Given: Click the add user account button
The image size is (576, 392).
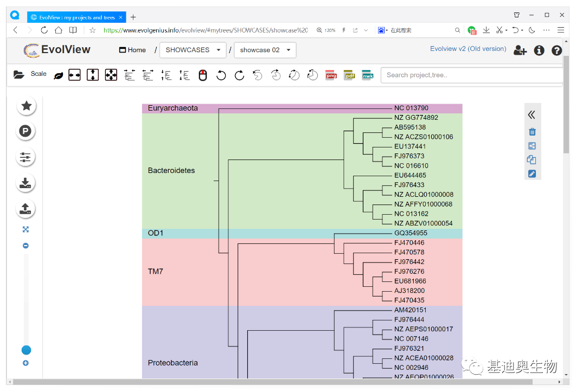Looking at the screenshot, I should tap(520, 50).
